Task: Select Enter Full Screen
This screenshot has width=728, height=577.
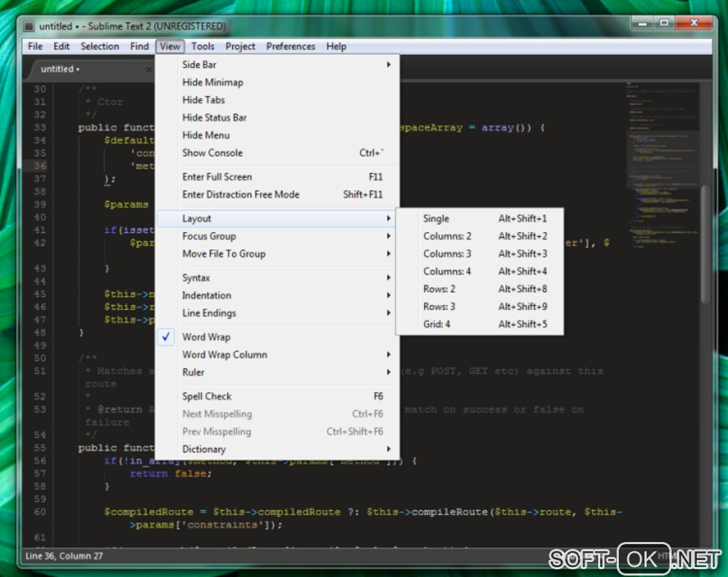Action: click(277, 177)
